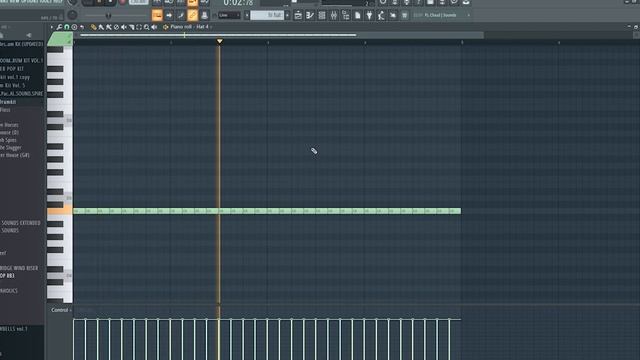640x360 pixels.
Task: Select the Mute tool speaker icon
Action: pyautogui.click(x=124, y=27)
